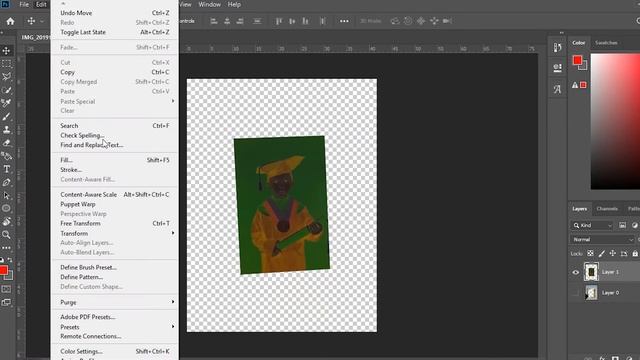Hide Layer 1 using its eye icon

pos(576,272)
